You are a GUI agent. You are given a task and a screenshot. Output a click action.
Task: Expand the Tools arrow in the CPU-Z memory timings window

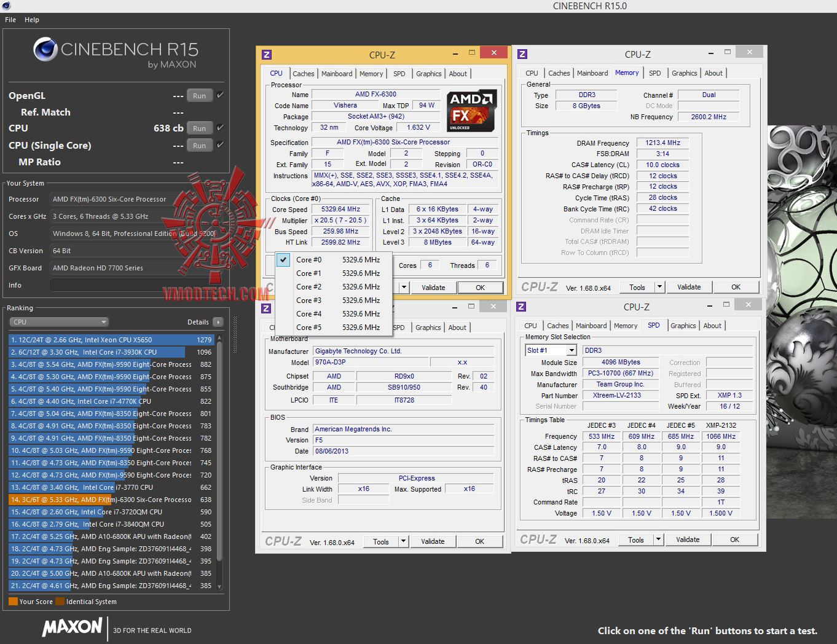tap(659, 287)
